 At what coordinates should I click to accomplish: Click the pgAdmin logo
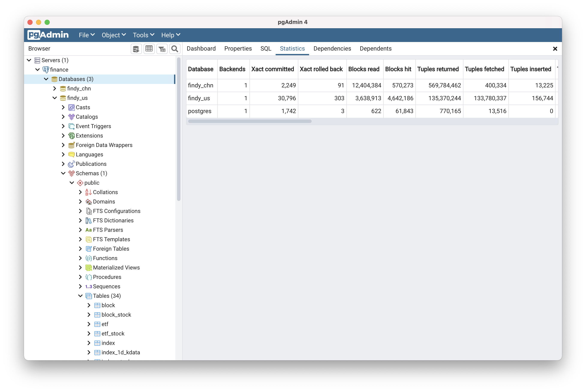point(48,35)
